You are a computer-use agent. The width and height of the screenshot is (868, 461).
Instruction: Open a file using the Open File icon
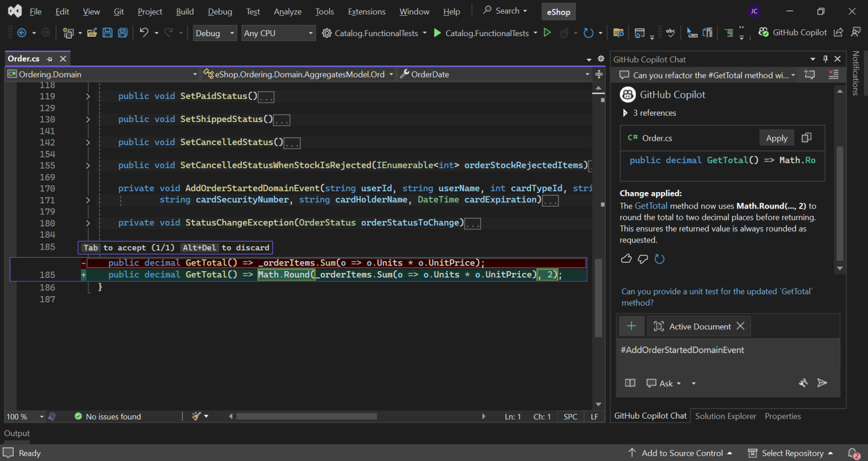92,32
